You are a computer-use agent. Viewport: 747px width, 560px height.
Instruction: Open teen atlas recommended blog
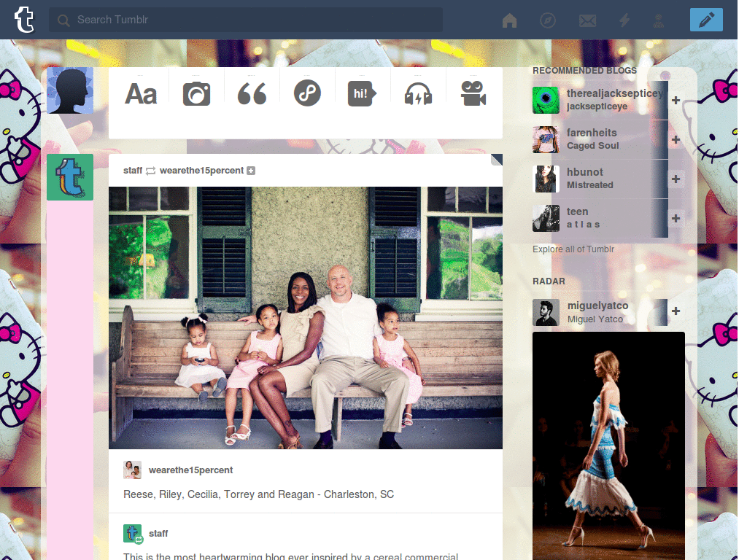(600, 218)
